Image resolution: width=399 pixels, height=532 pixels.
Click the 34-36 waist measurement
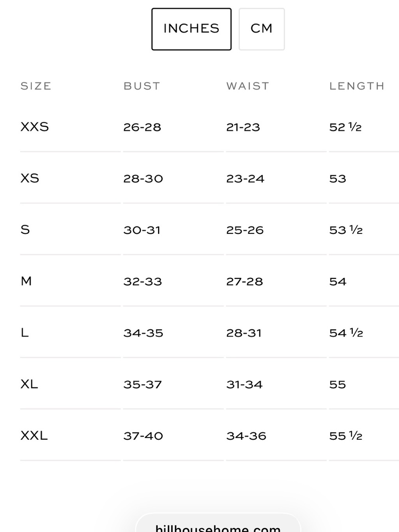tap(246, 436)
